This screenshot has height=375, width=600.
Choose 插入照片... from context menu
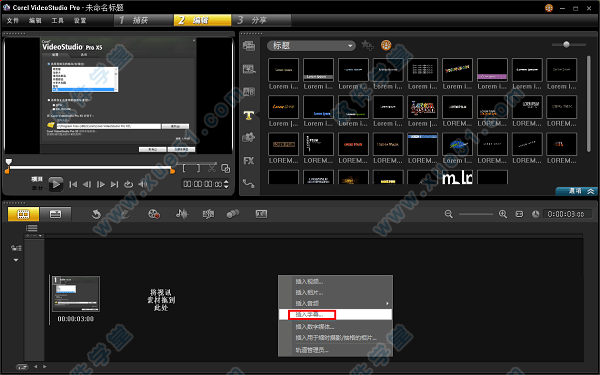click(x=335, y=292)
